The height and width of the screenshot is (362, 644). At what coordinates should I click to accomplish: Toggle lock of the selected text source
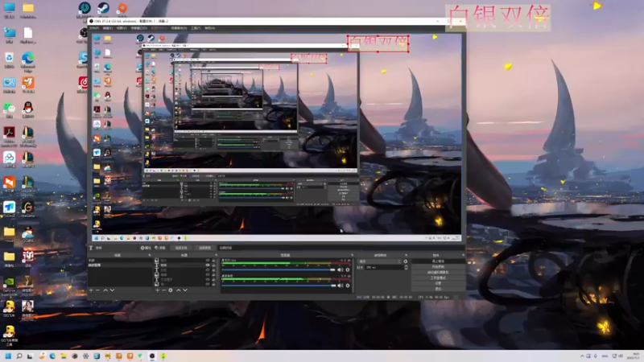[213, 265]
